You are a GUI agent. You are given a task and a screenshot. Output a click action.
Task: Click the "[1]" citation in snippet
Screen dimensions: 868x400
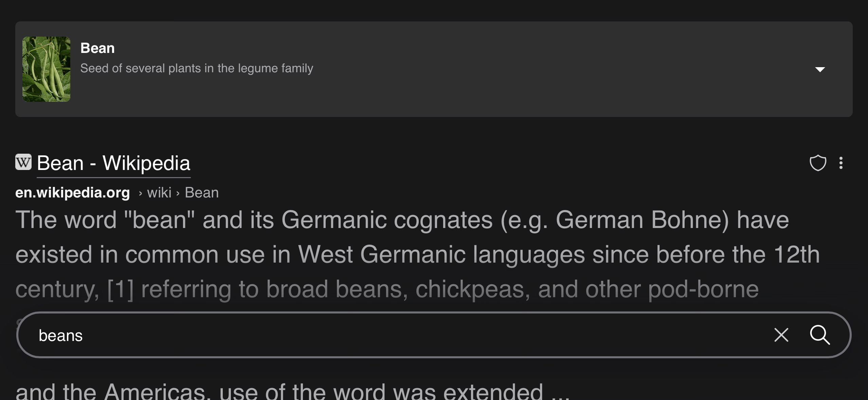click(x=121, y=289)
